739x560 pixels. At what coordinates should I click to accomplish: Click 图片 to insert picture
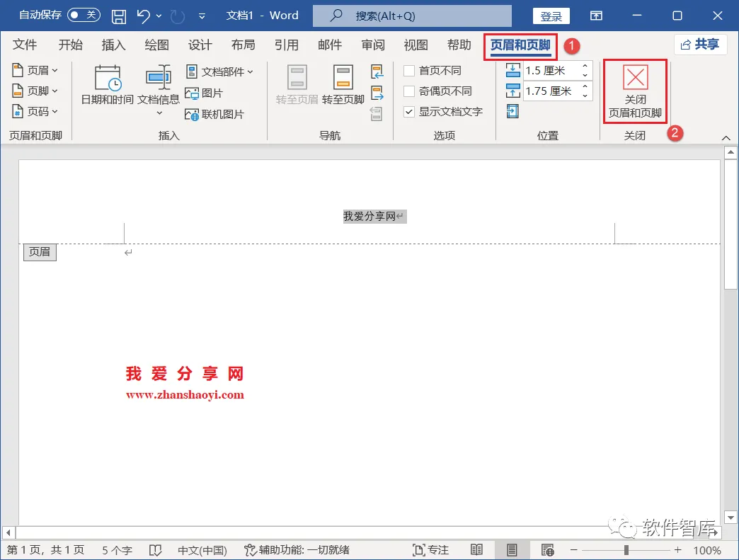coord(204,93)
